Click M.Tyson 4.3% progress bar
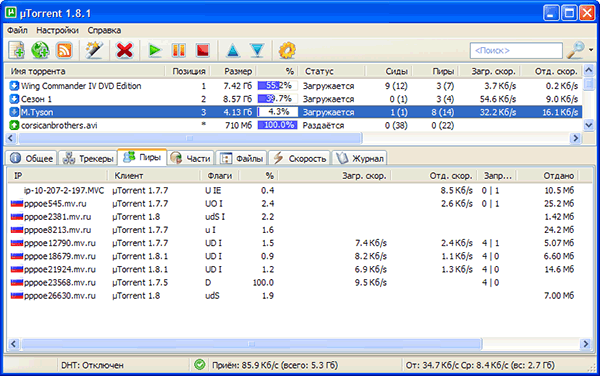Viewport: 600px width, 376px height. pyautogui.click(x=277, y=112)
